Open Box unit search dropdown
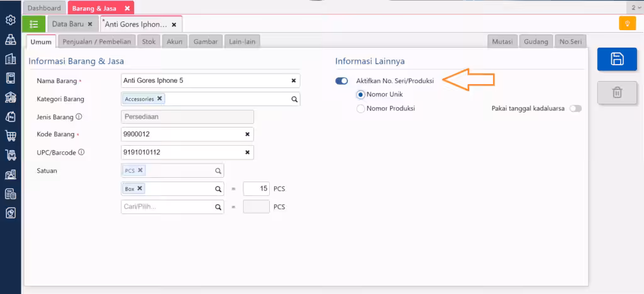644x294 pixels. [218, 189]
